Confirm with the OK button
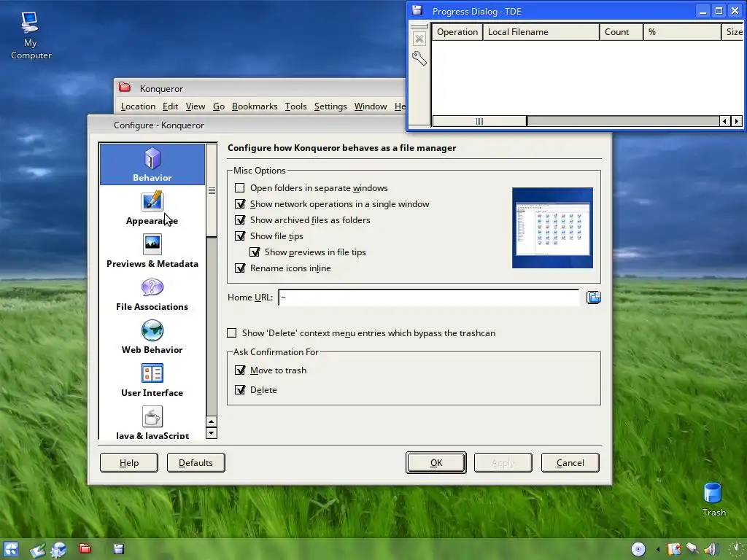The width and height of the screenshot is (747, 560). click(436, 463)
